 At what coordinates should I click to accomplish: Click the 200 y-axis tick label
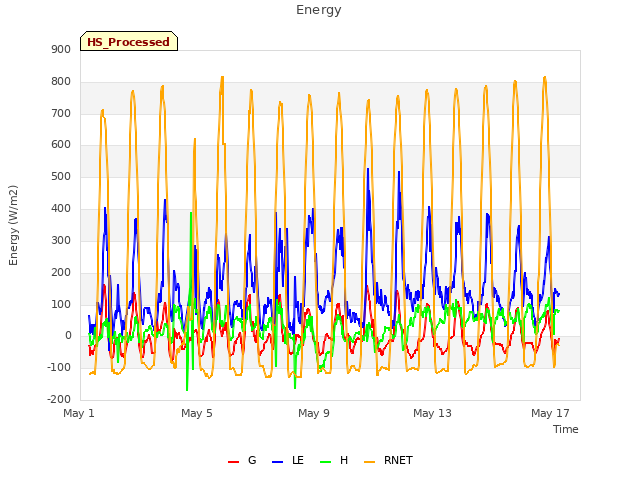click(61, 272)
